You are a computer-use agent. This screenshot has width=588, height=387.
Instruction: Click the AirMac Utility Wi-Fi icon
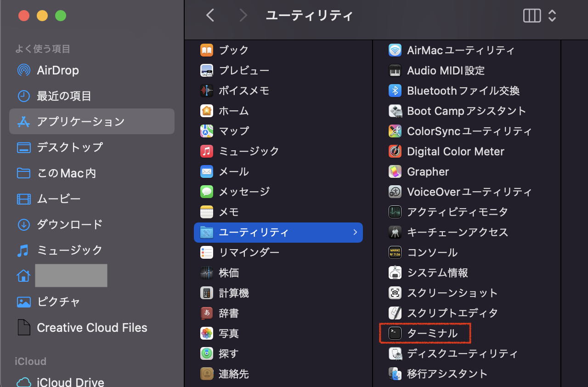[395, 50]
